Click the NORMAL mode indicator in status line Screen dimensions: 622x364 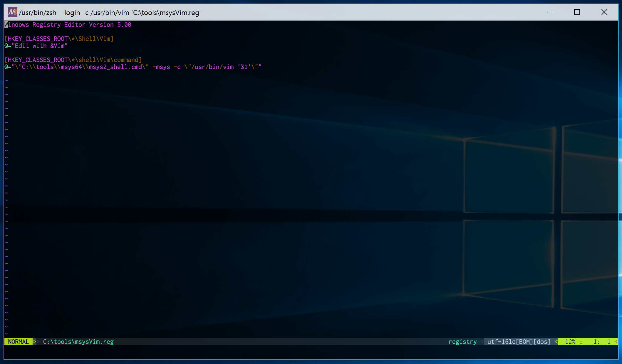(18, 342)
